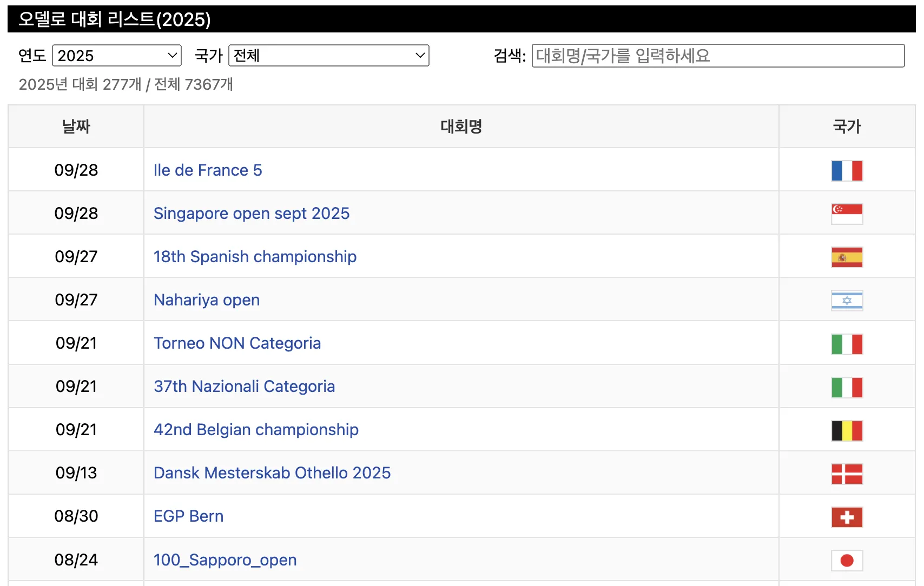This screenshot has height=586, width=924.
Task: Open the 연도 year dropdown showing 2025
Action: click(117, 56)
